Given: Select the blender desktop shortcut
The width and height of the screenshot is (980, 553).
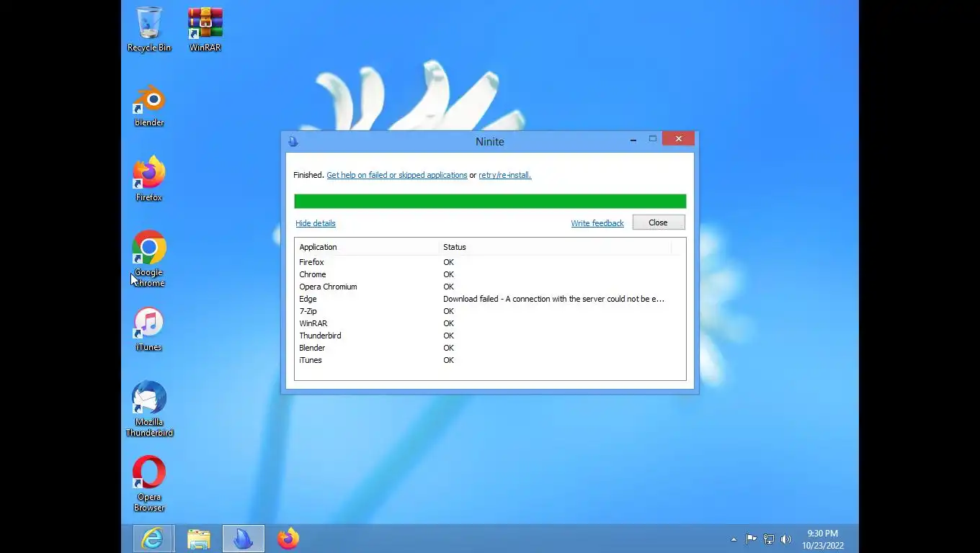Looking at the screenshot, I should (149, 105).
